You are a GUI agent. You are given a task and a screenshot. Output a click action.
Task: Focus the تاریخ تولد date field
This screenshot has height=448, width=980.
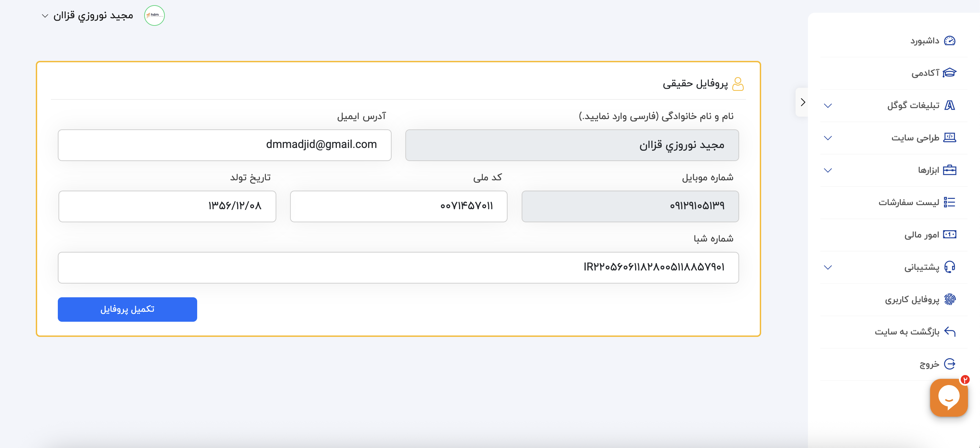click(x=167, y=206)
